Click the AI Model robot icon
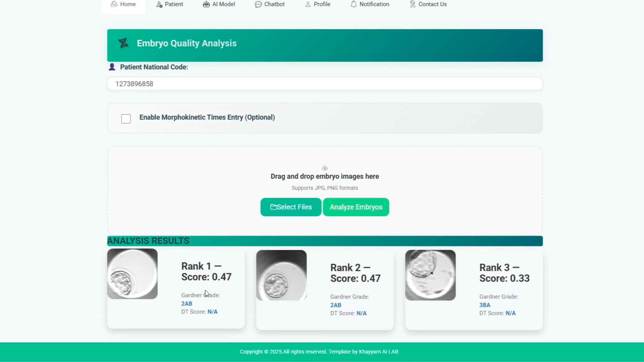This screenshot has width=644, height=362. (x=206, y=4)
